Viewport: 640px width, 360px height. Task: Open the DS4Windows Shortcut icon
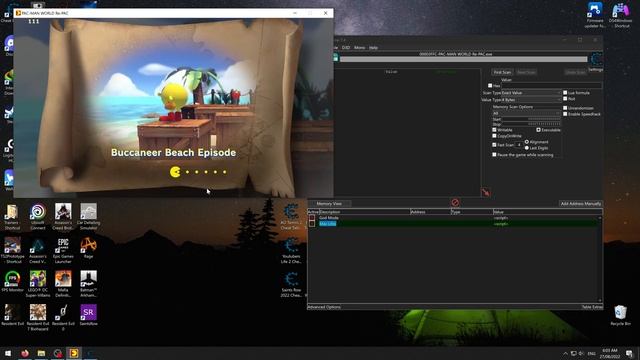coord(620,16)
